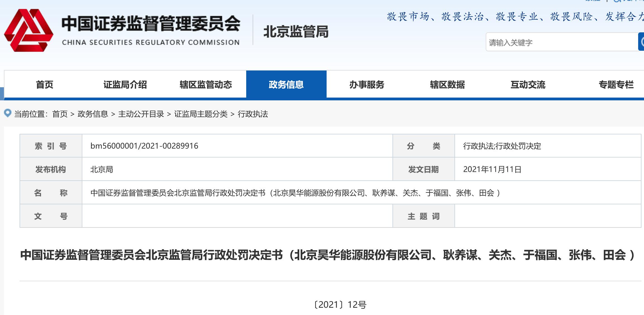Viewport: 644px width, 315px height.
Task: Open the 首页 navigation tab
Action: point(44,84)
